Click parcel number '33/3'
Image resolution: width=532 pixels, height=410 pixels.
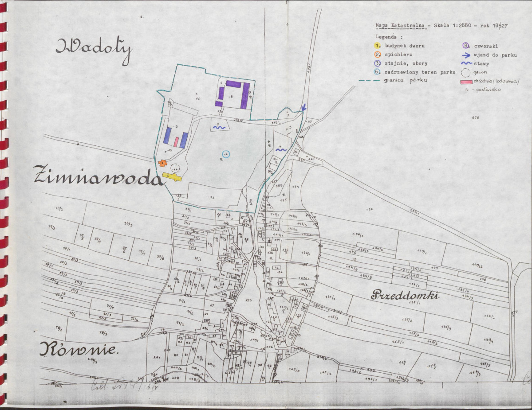[129, 224]
